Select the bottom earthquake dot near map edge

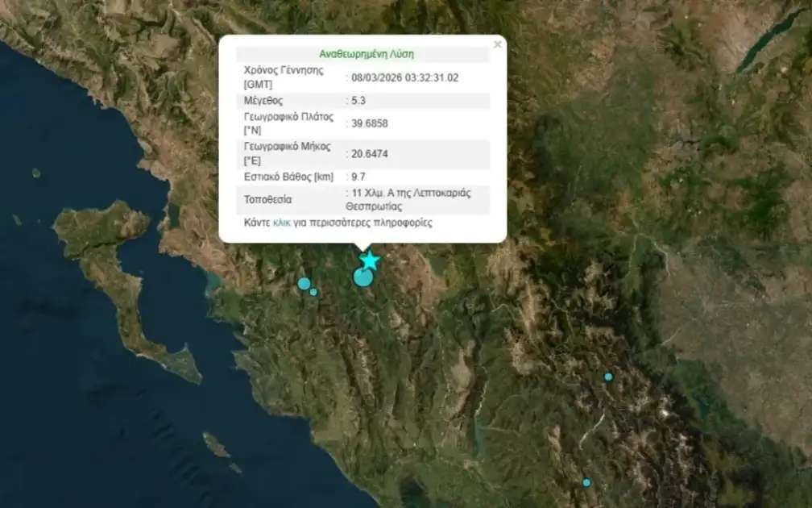click(586, 481)
